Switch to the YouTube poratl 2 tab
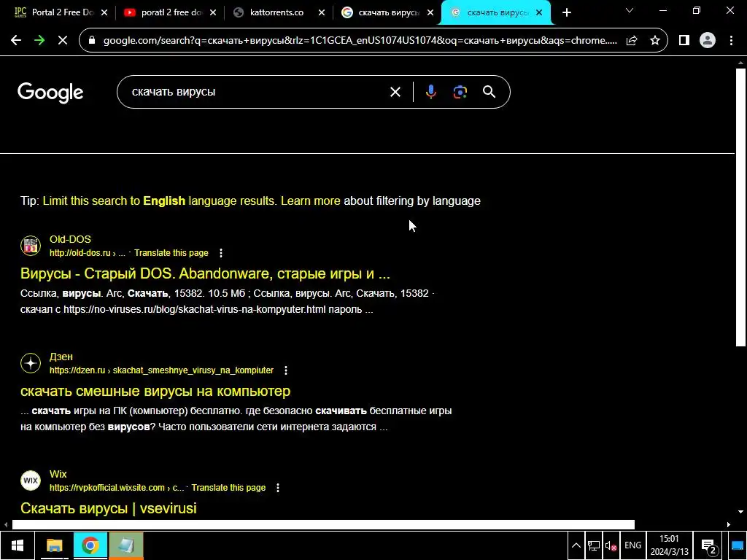Screen dimensions: 747x560 169,13
